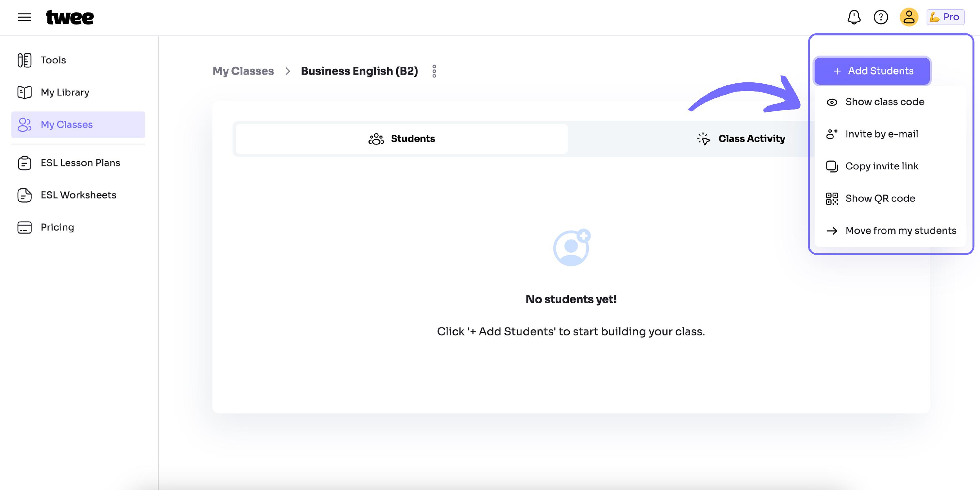Image resolution: width=980 pixels, height=490 pixels.
Task: Switch to the Class Activity tab
Action: [x=741, y=139]
